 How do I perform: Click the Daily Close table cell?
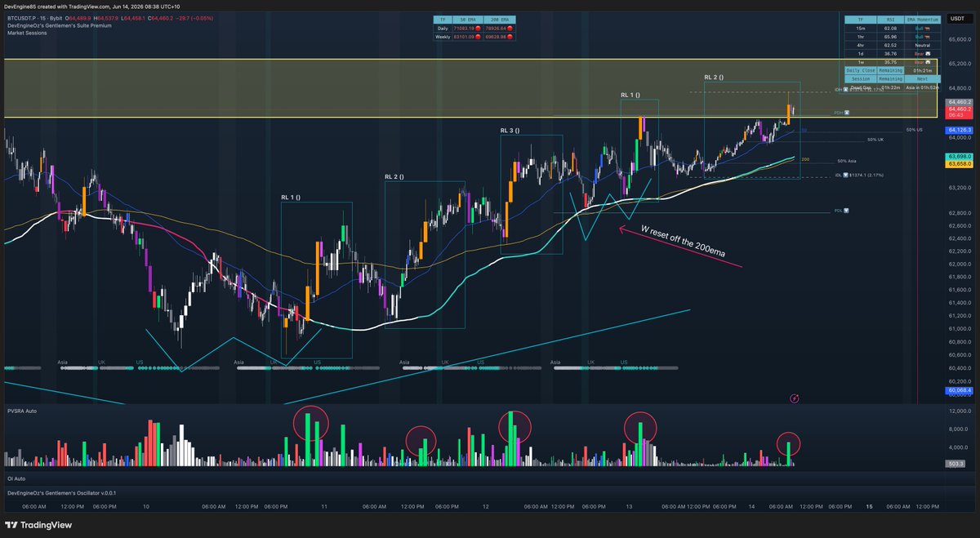pos(860,70)
